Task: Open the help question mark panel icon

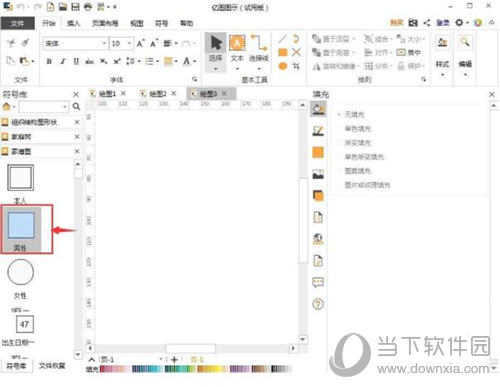Action: click(x=318, y=304)
